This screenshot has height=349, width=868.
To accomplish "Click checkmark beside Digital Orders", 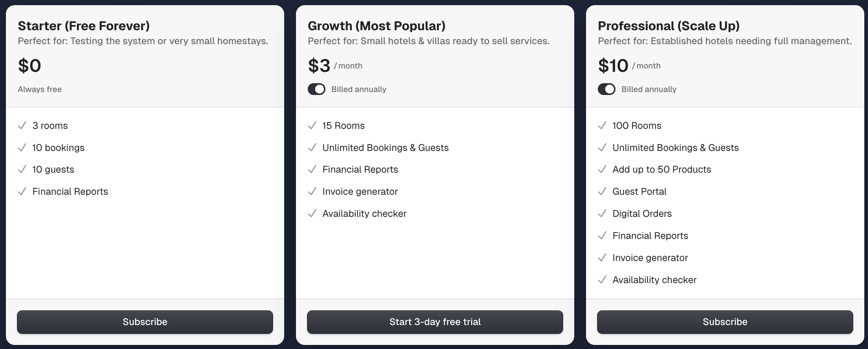I will pyautogui.click(x=602, y=214).
